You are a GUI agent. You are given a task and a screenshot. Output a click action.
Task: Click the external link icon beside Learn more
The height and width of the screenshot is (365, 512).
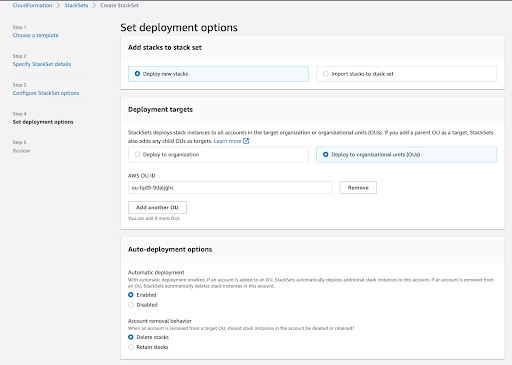coord(246,141)
